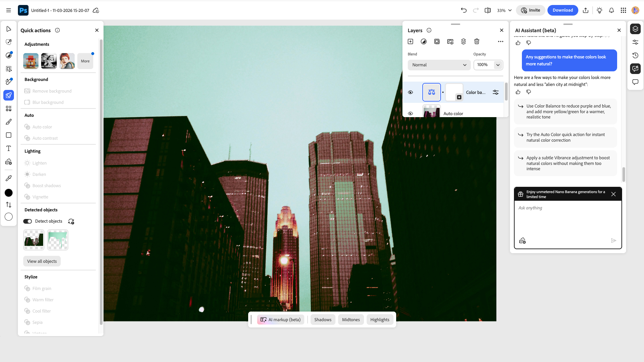Switch to the Midtones tab below the canvas
Screen dimensions: 644x362
(x=351, y=320)
